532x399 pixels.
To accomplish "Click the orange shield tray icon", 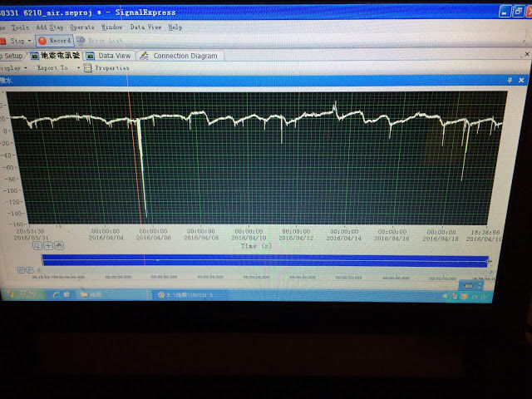I will (464, 297).
